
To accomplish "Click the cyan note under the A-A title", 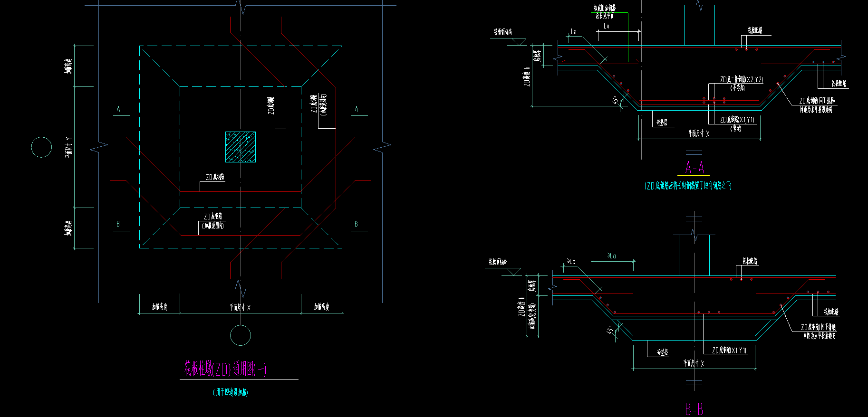I will pyautogui.click(x=688, y=186).
